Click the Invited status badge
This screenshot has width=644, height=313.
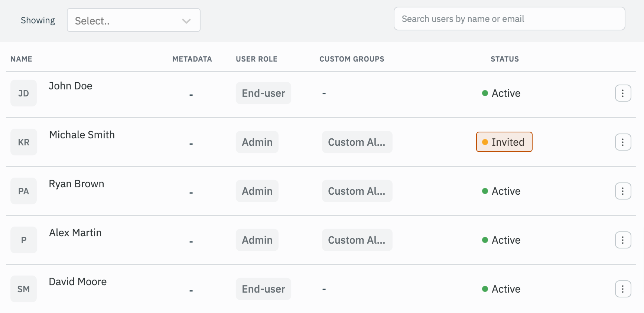point(504,142)
